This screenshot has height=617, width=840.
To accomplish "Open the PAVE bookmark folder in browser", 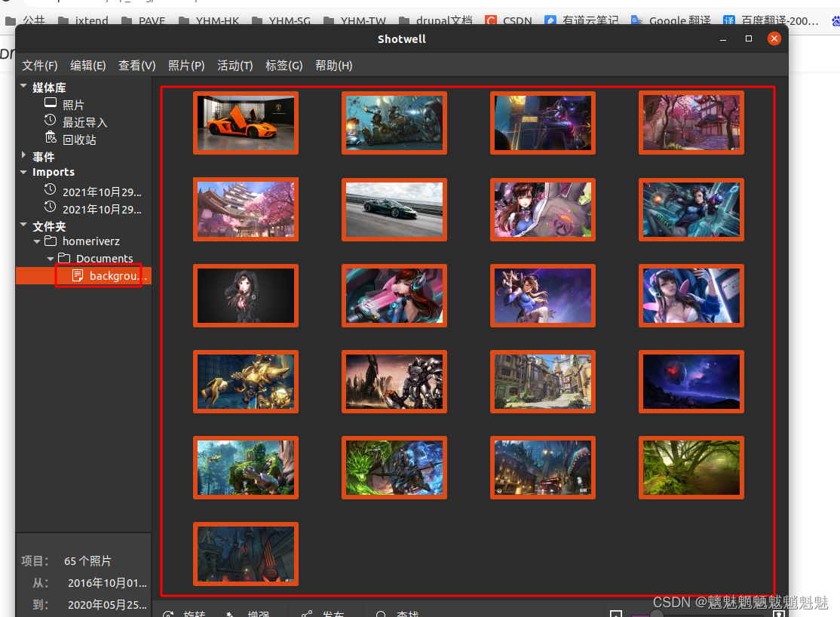I will (143, 21).
